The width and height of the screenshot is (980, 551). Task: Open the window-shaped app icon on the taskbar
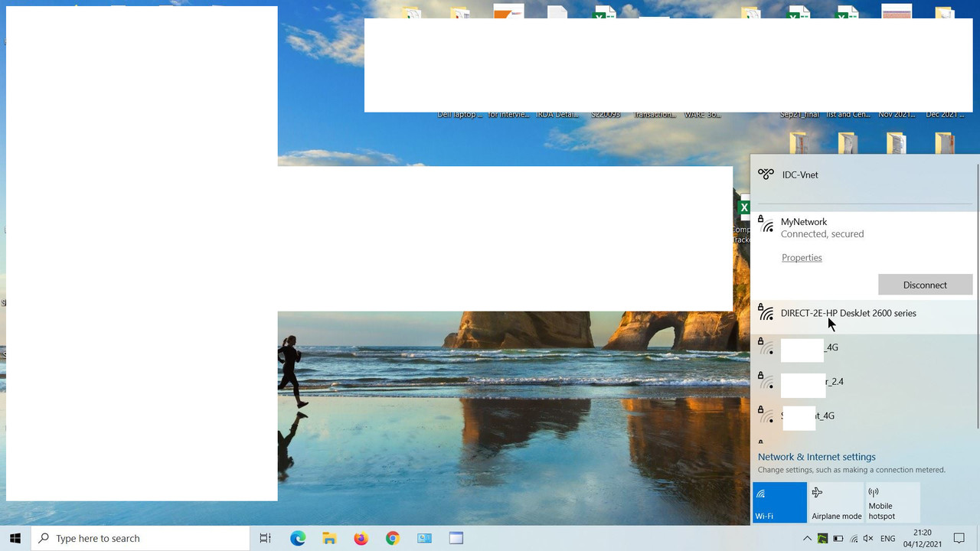456,538
